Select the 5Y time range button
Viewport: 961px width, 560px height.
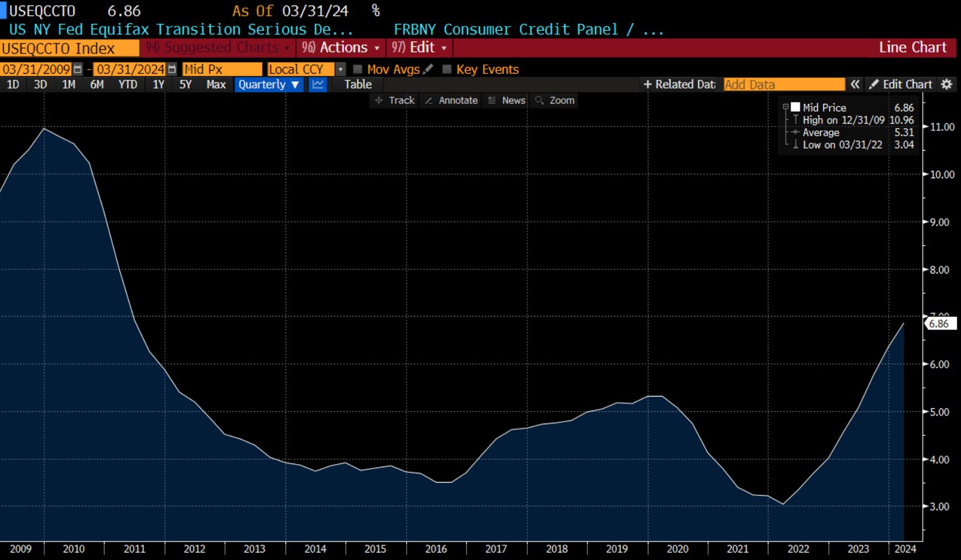tap(185, 85)
